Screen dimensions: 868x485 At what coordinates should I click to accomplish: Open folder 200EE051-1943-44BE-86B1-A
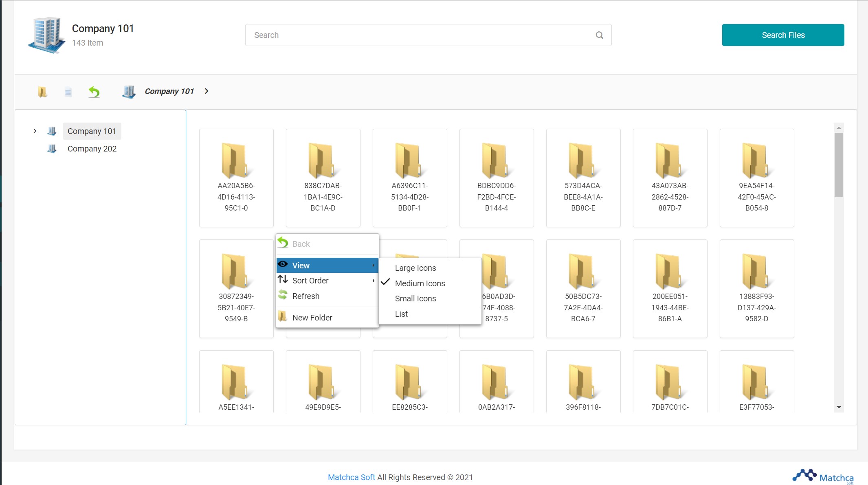[670, 288]
